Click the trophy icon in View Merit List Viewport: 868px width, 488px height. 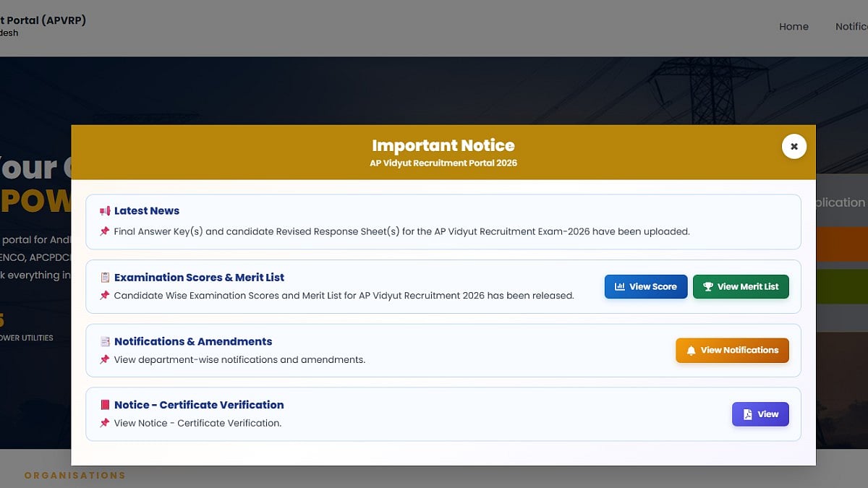tap(708, 286)
